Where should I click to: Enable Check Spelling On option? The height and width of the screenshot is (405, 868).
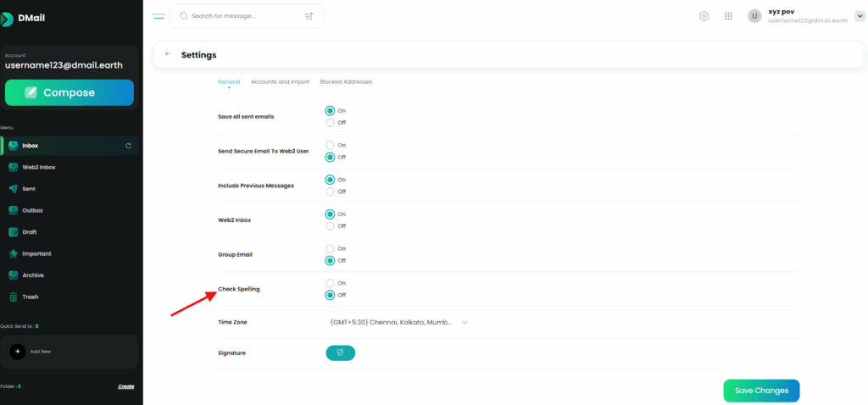tap(330, 283)
